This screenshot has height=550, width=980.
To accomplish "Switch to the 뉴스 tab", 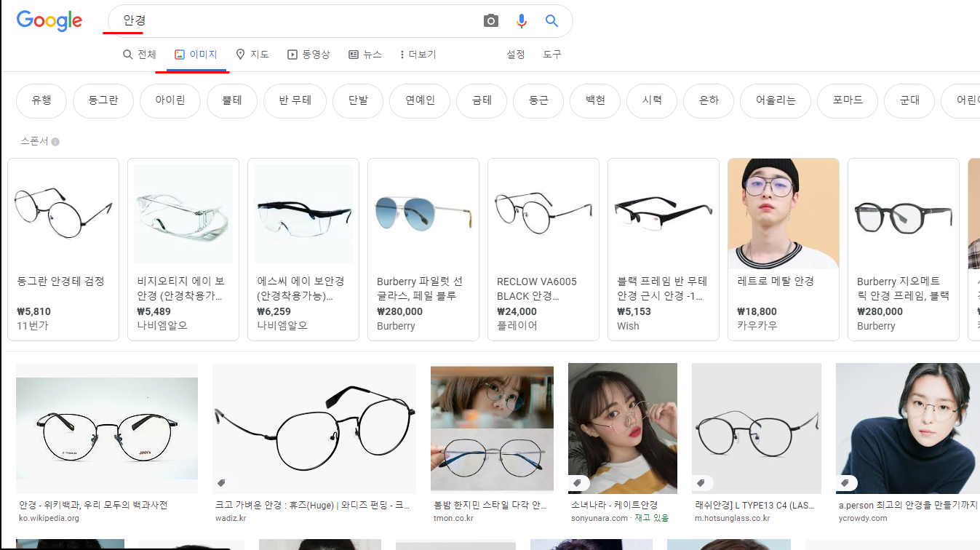I will point(365,55).
